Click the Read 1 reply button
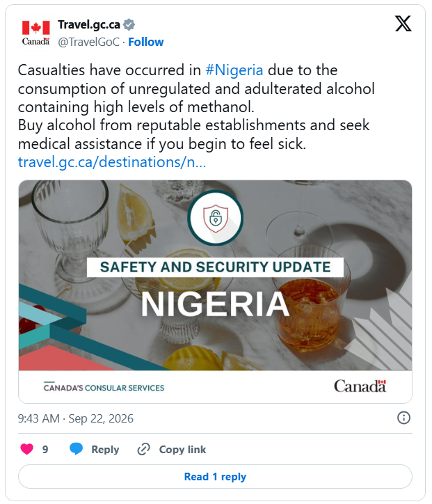Image resolution: width=432 pixels, height=504 pixels. 215,476
